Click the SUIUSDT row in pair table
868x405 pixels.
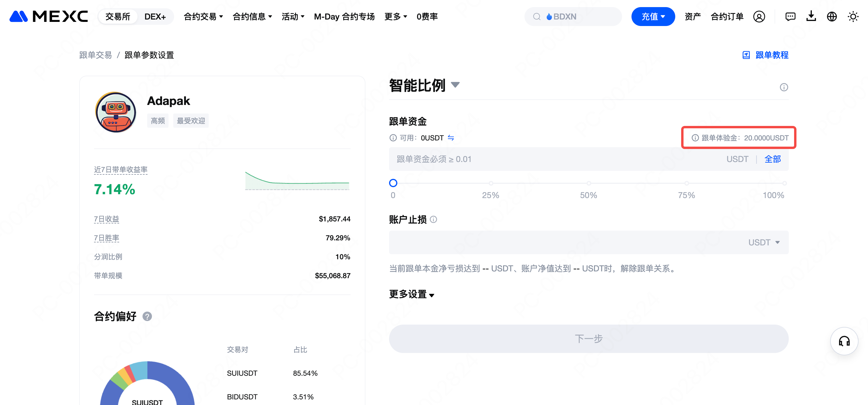click(272, 373)
